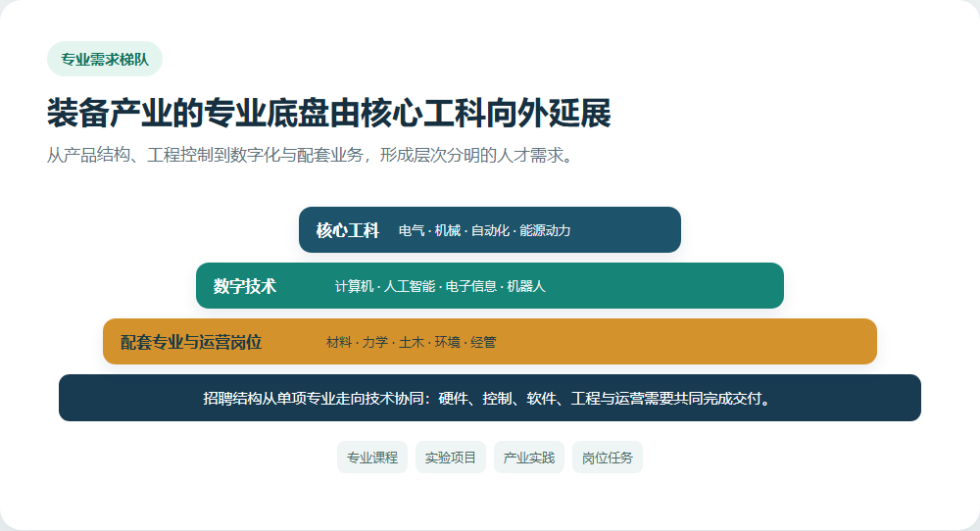Click the 专业课程 chip
The image size is (980, 531).
(x=372, y=458)
